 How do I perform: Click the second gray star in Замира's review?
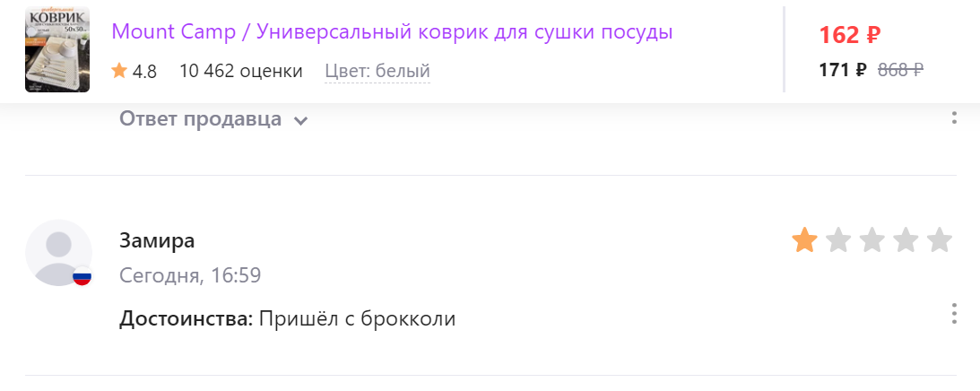click(838, 240)
